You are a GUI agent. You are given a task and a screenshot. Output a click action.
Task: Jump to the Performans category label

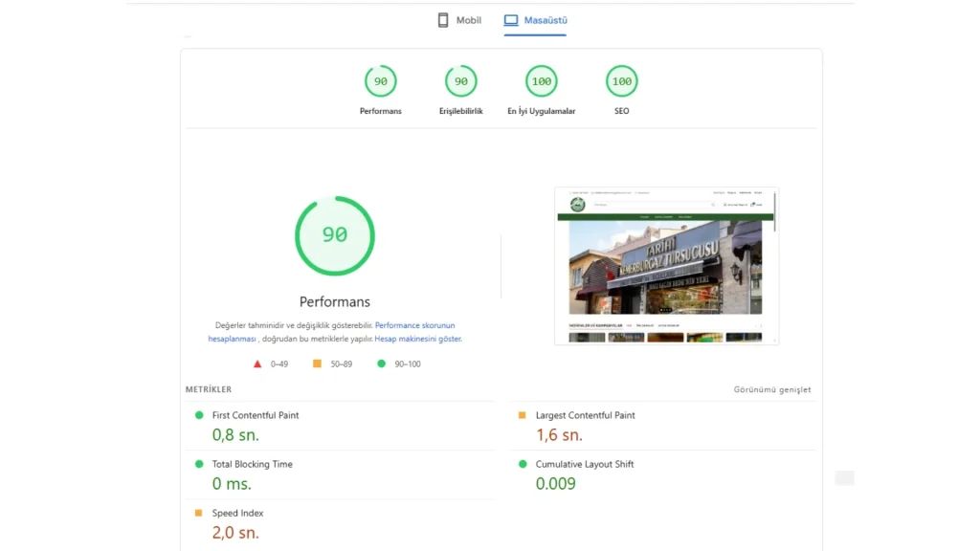[x=381, y=111]
